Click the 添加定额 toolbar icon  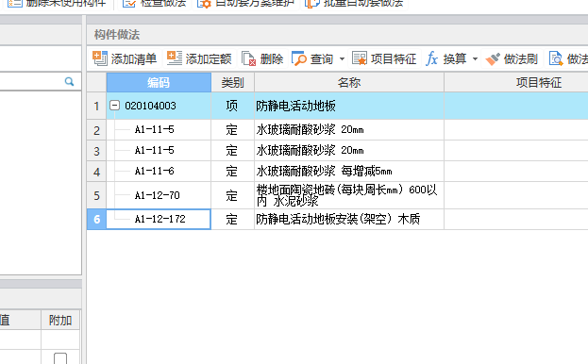[x=175, y=58]
